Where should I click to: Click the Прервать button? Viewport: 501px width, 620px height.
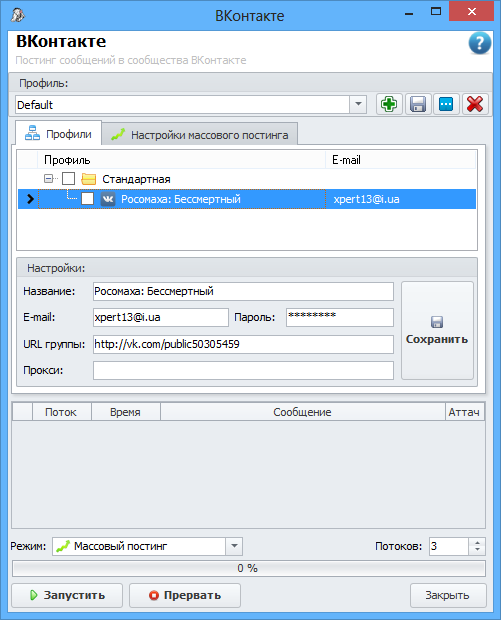coord(185,595)
